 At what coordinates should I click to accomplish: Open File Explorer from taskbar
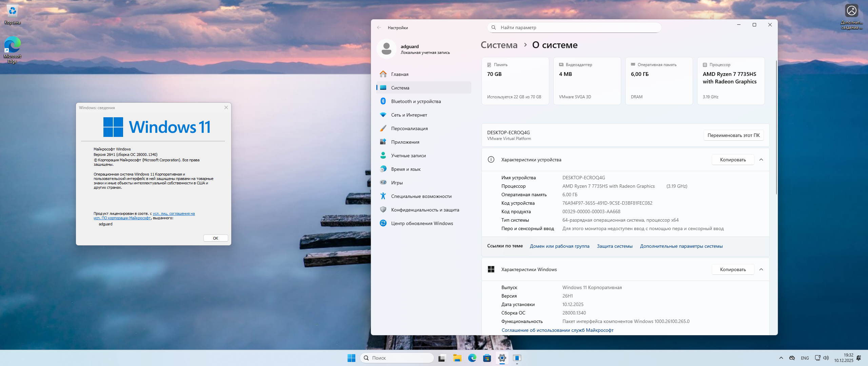457,358
